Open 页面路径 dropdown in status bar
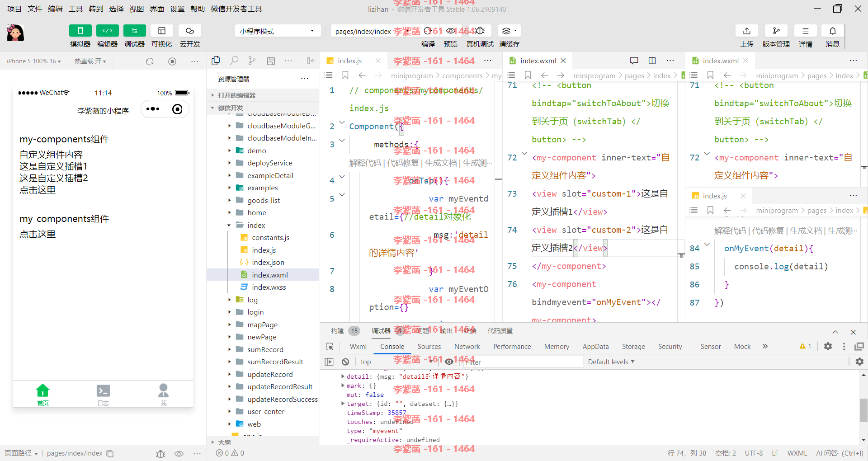 (21, 453)
